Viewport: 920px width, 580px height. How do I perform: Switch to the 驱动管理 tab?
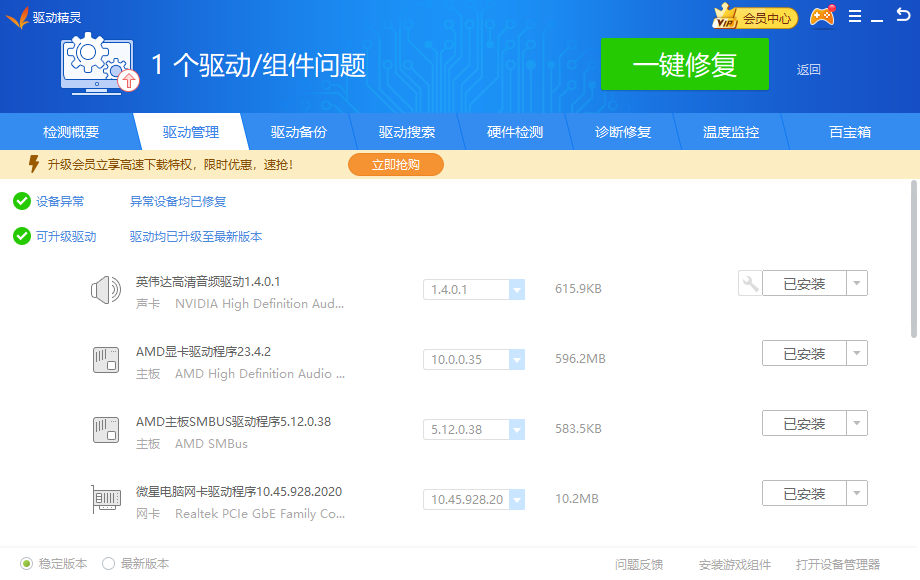(x=191, y=132)
